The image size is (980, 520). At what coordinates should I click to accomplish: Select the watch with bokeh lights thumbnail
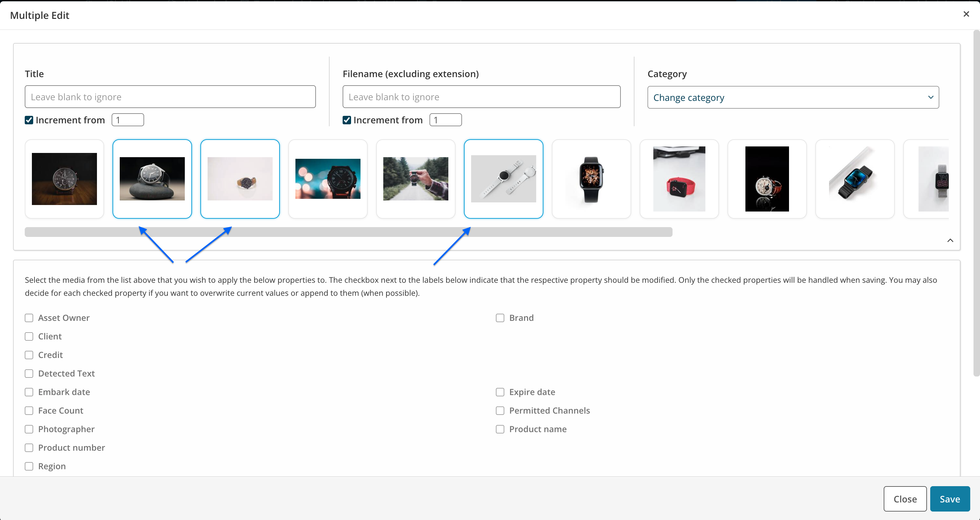[x=328, y=179]
